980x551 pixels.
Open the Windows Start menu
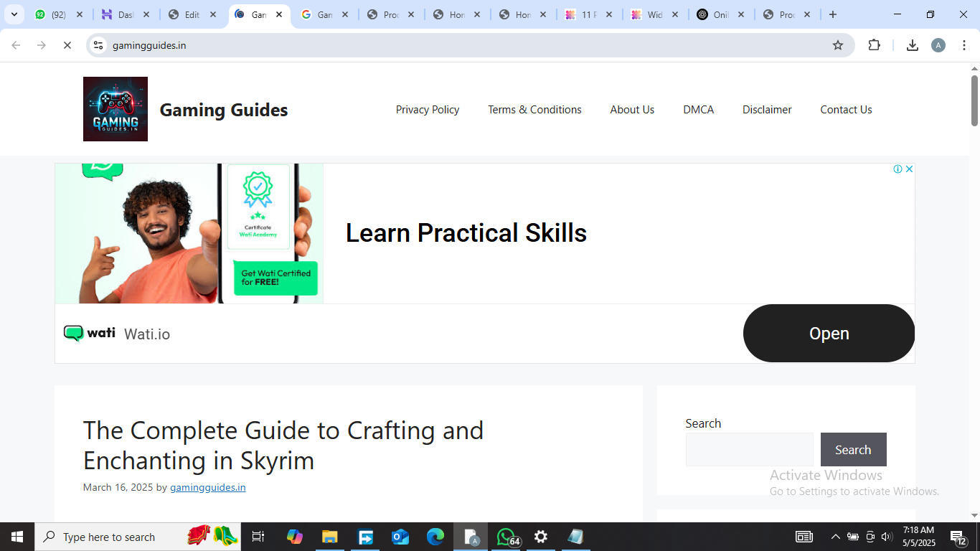17,537
